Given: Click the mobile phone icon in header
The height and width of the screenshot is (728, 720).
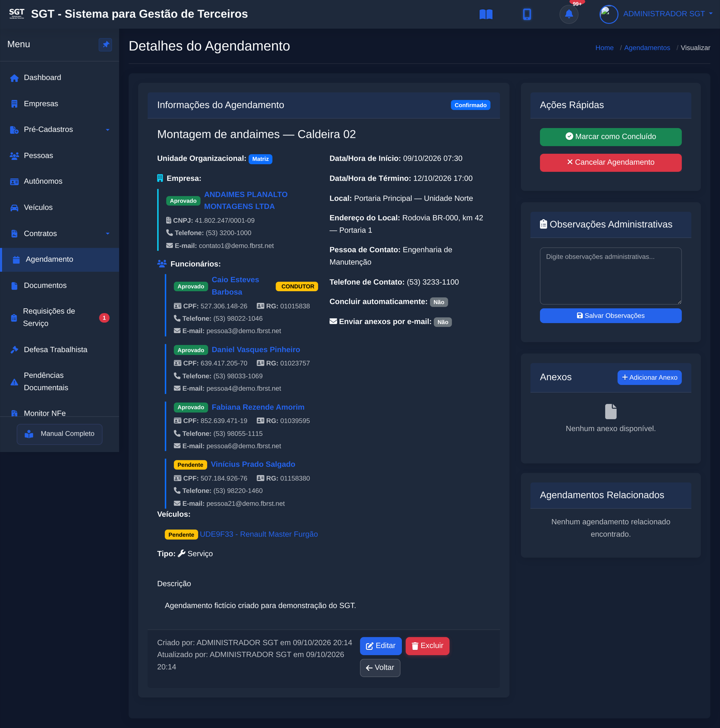Looking at the screenshot, I should click(527, 14).
